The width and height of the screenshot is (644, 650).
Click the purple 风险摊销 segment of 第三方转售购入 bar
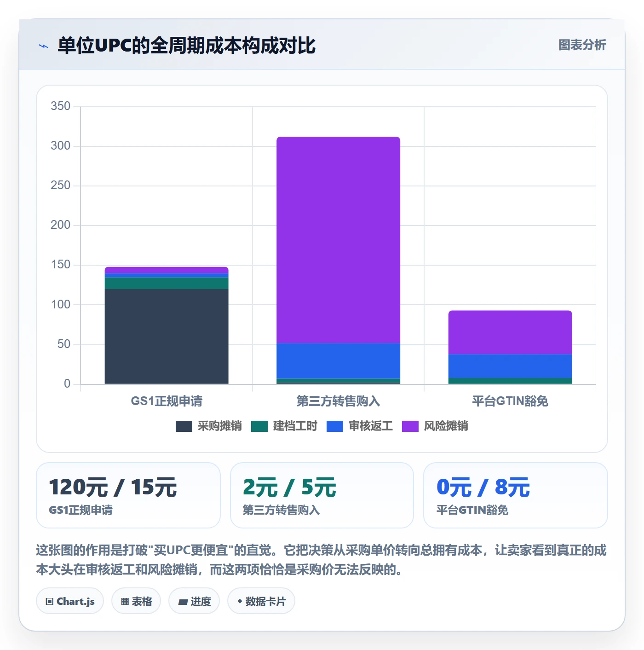point(338,240)
